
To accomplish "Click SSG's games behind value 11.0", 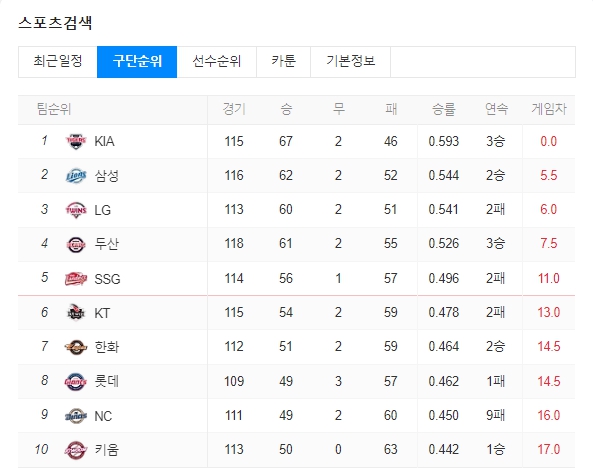I will (548, 279).
